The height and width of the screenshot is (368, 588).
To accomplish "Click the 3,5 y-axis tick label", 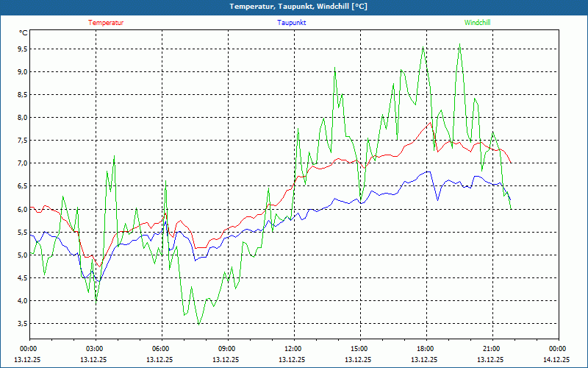I will 22,324.
